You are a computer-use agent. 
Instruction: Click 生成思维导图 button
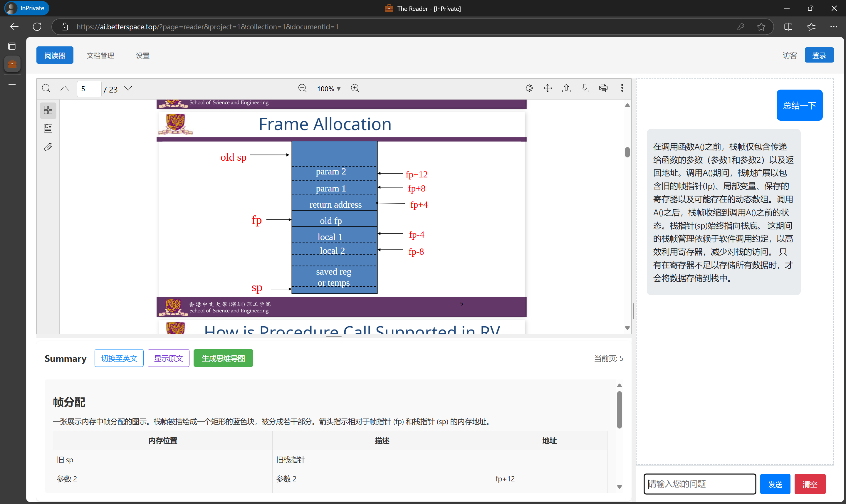pos(223,358)
